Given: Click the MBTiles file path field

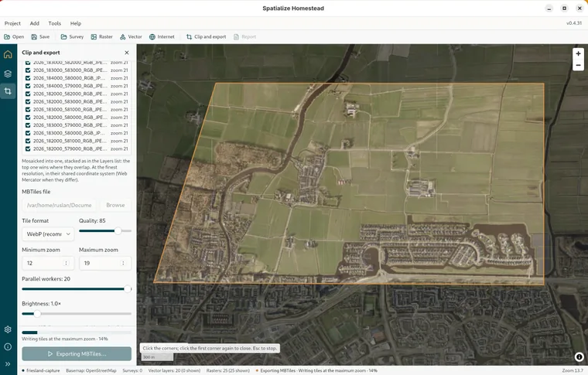Looking at the screenshot, I should pos(60,205).
